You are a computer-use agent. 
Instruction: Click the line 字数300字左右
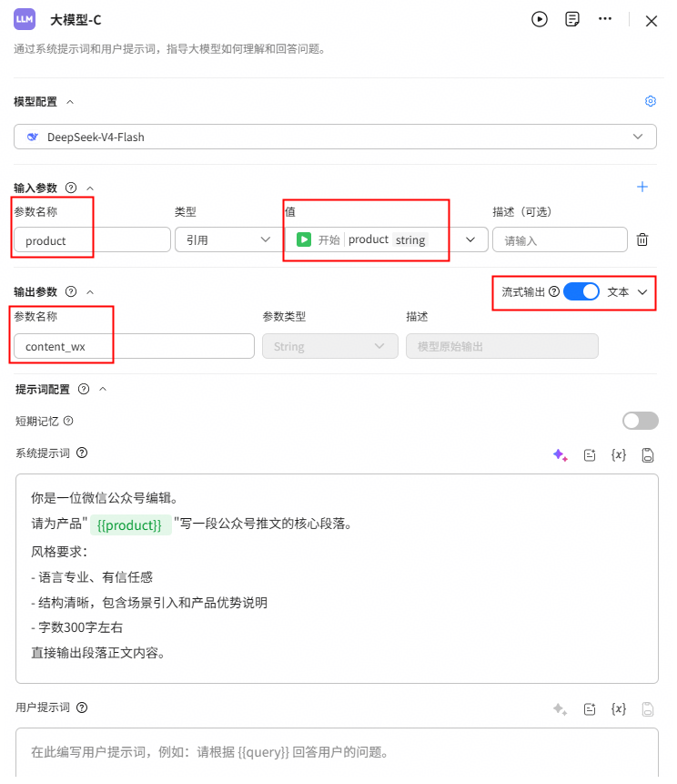(x=77, y=627)
